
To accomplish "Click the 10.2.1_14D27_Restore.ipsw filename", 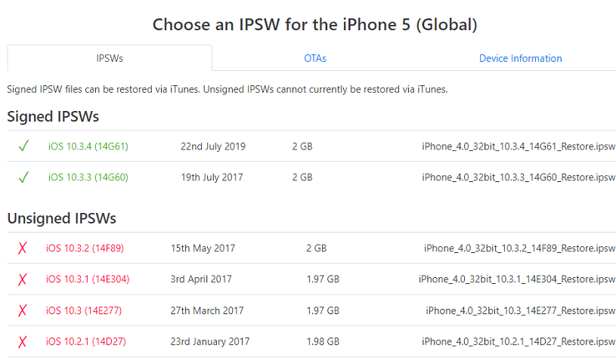I will pyautogui.click(x=518, y=341).
